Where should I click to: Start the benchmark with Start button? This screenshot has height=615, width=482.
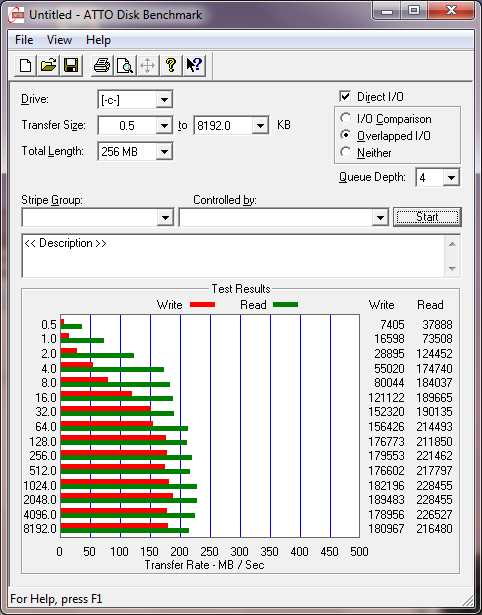[427, 217]
